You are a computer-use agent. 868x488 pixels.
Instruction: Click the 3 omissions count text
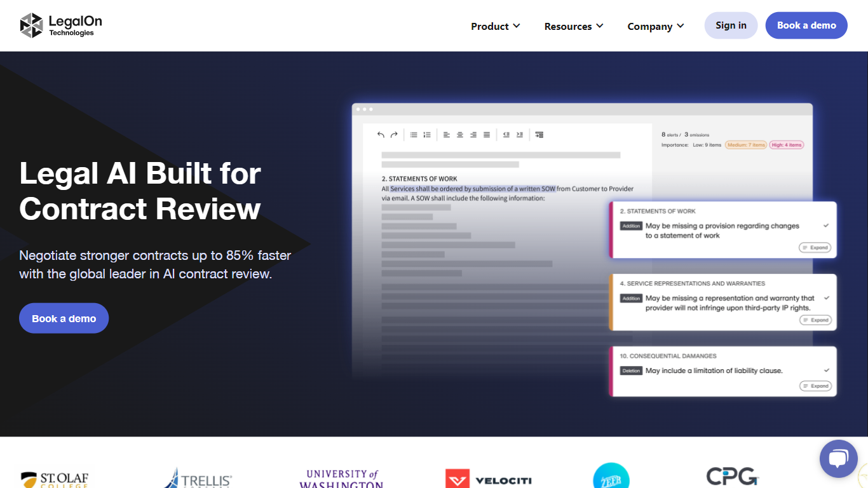(696, 135)
